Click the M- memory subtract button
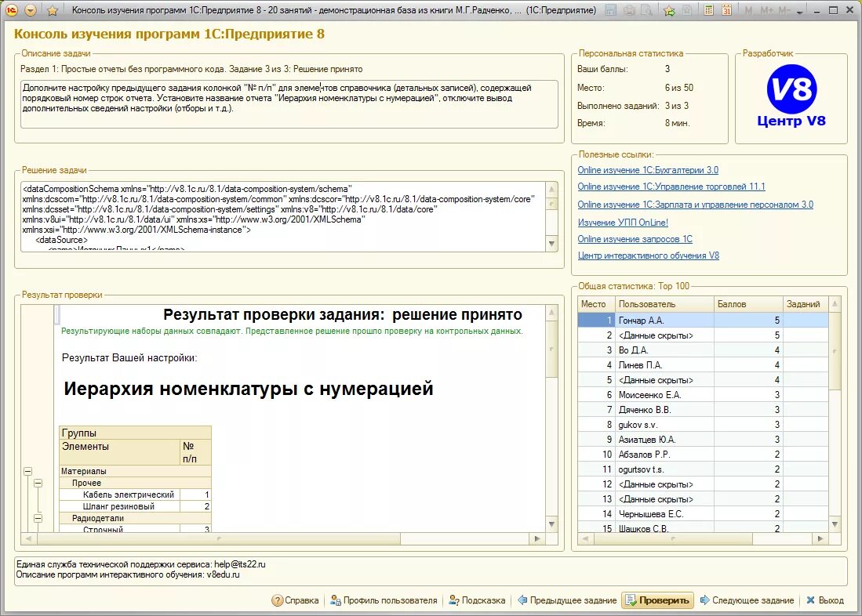The image size is (862, 616). [785, 10]
